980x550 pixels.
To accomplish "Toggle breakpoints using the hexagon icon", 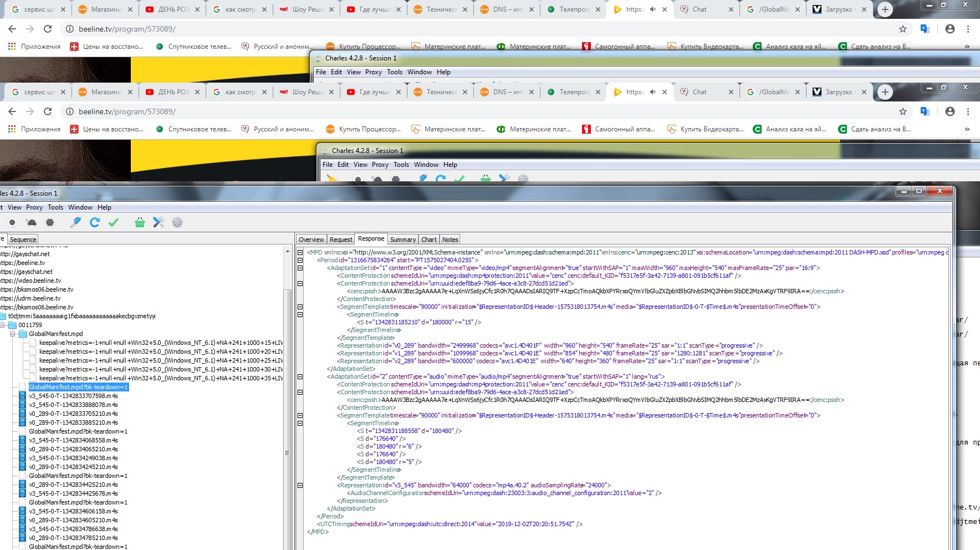I will (x=50, y=222).
